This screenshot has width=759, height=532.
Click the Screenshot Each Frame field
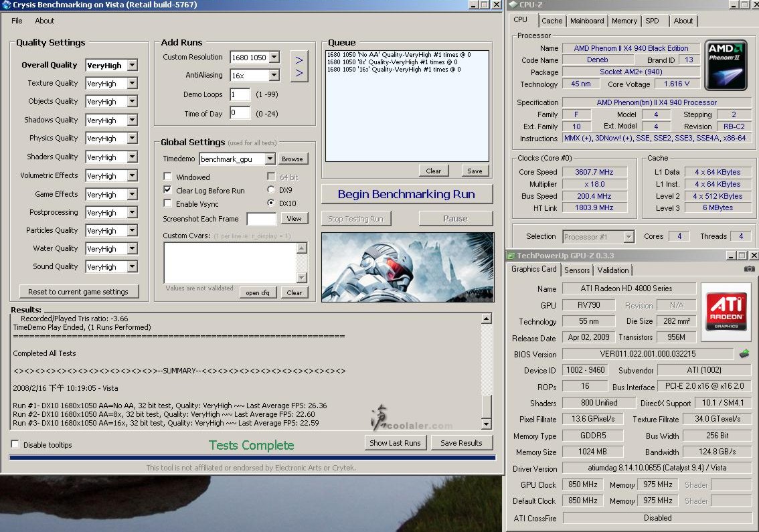point(262,219)
